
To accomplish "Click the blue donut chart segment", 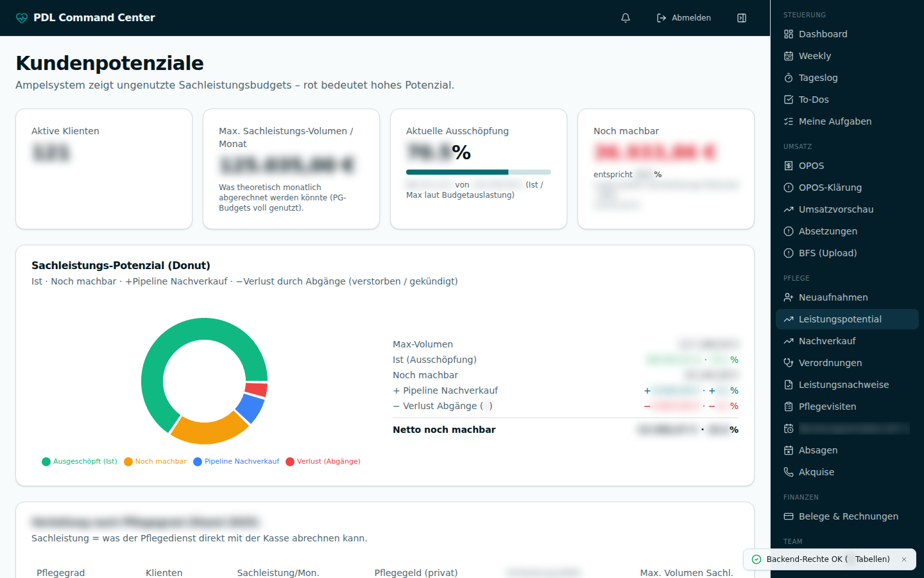I will pyautogui.click(x=252, y=407).
